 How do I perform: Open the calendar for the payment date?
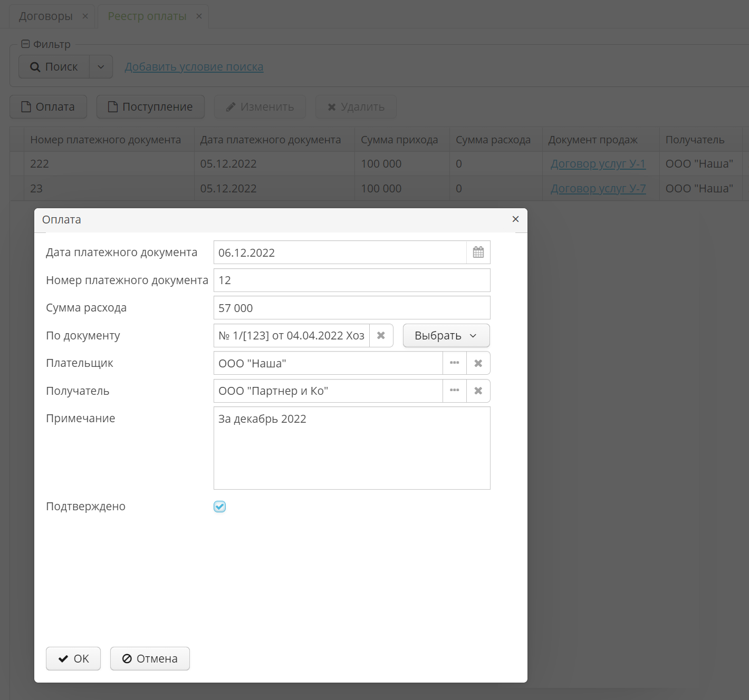pos(478,252)
